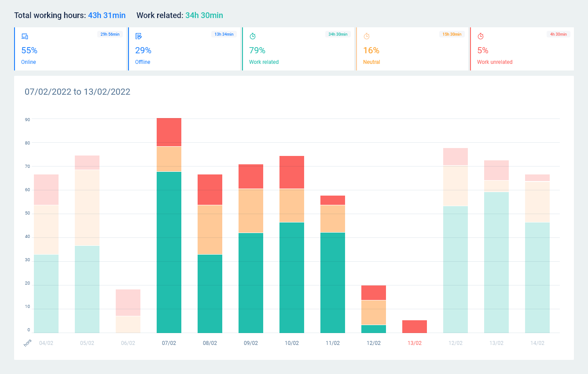Click the 07/02/2022 to 13/02/2022 date range
588x374 pixels.
(77, 92)
